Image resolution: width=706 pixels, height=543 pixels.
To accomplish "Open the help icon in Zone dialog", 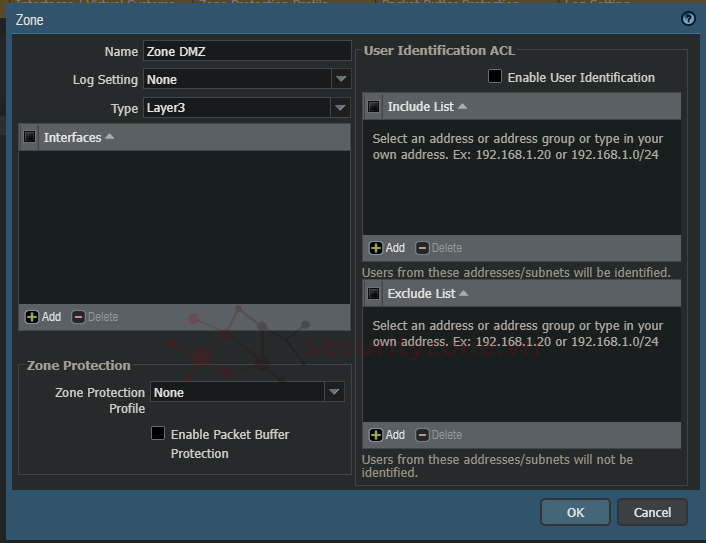I will tap(688, 19).
